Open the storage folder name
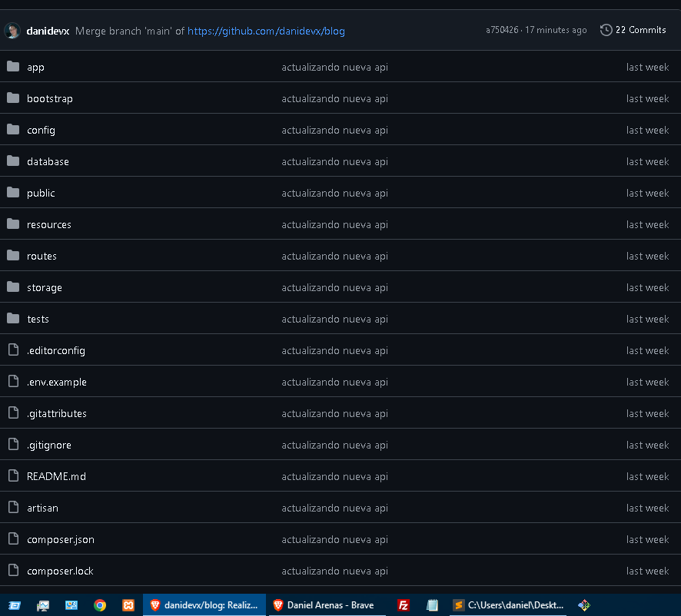The width and height of the screenshot is (681, 616). (x=45, y=288)
